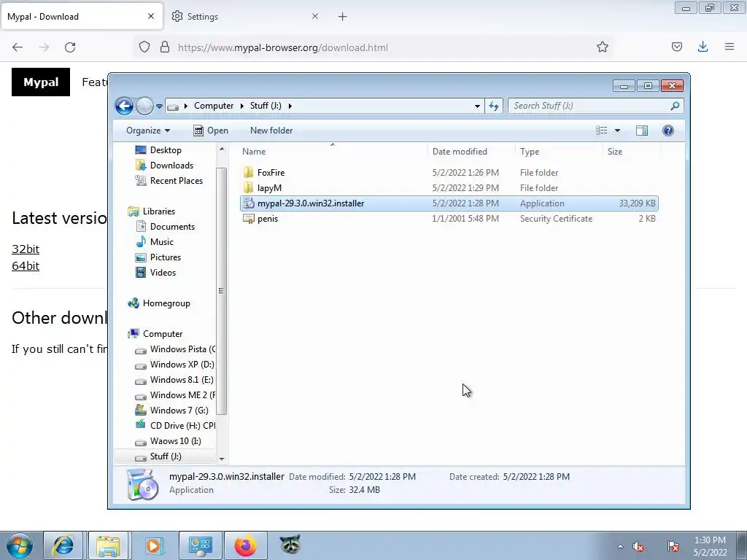747x560 pixels.
Task: Click Stuff (J:) in address breadcrumb
Action: point(266,106)
